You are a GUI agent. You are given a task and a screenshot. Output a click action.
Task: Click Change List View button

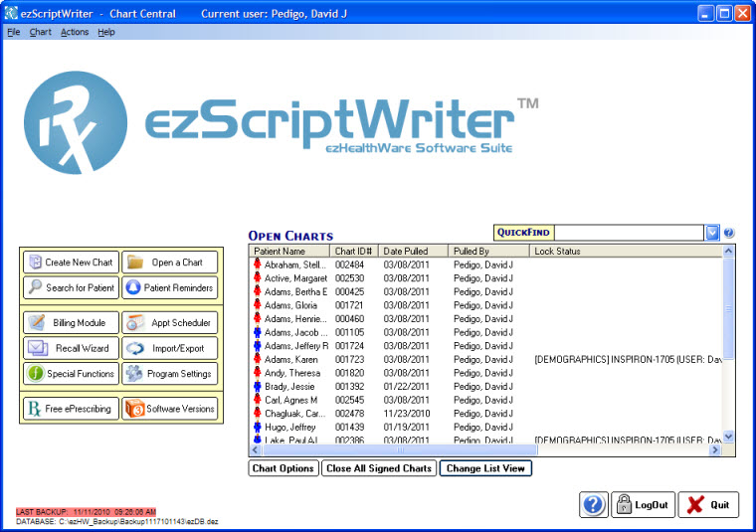point(485,468)
